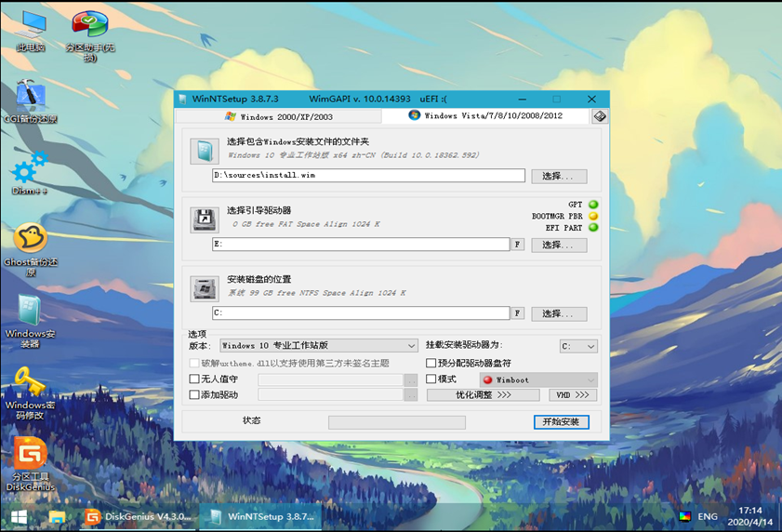Click the colour display tray icon

pos(685,516)
